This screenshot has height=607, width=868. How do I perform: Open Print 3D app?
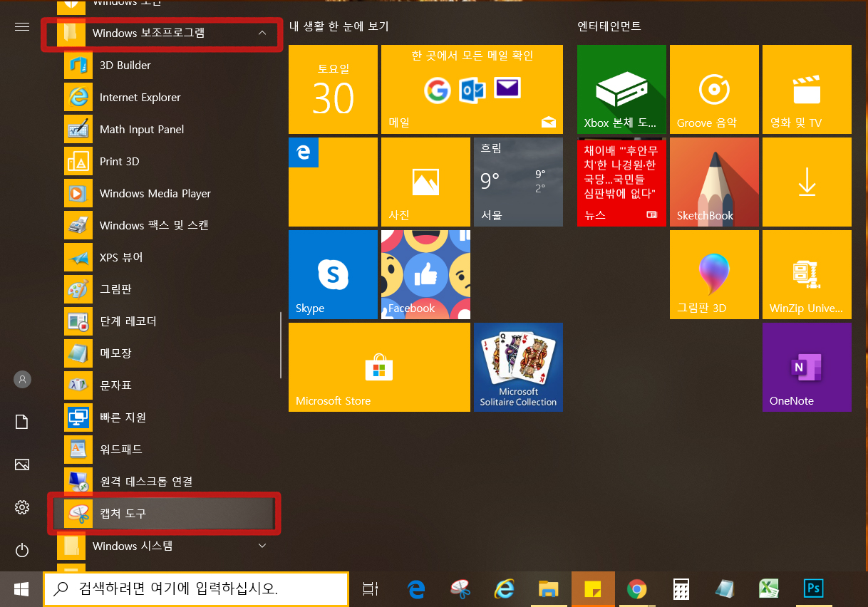coord(165,161)
